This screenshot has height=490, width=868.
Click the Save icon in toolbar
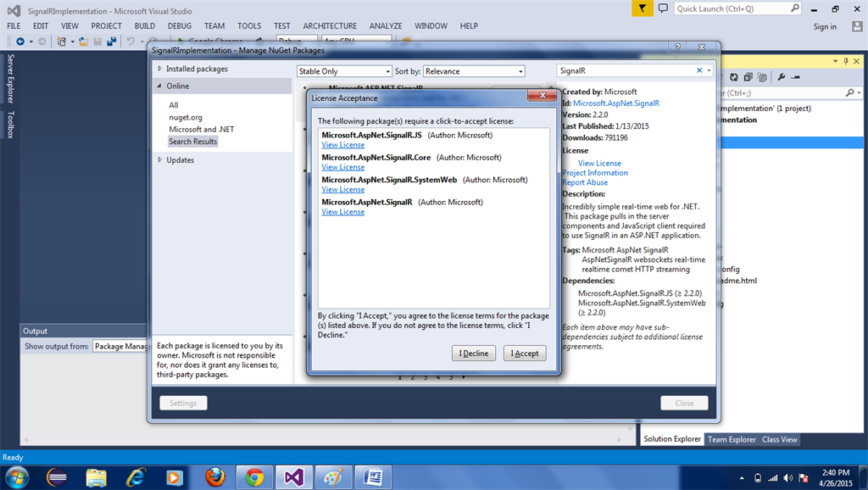(x=97, y=42)
